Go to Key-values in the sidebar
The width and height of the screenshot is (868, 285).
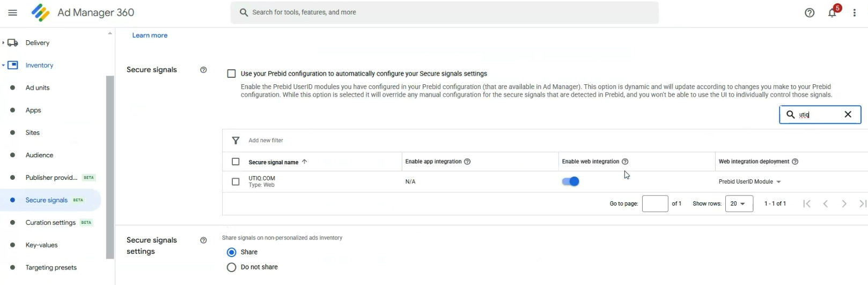tap(41, 245)
